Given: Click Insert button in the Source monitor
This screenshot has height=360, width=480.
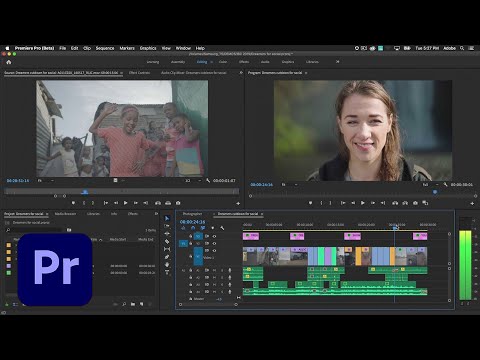Looking at the screenshot, I should tap(158, 203).
